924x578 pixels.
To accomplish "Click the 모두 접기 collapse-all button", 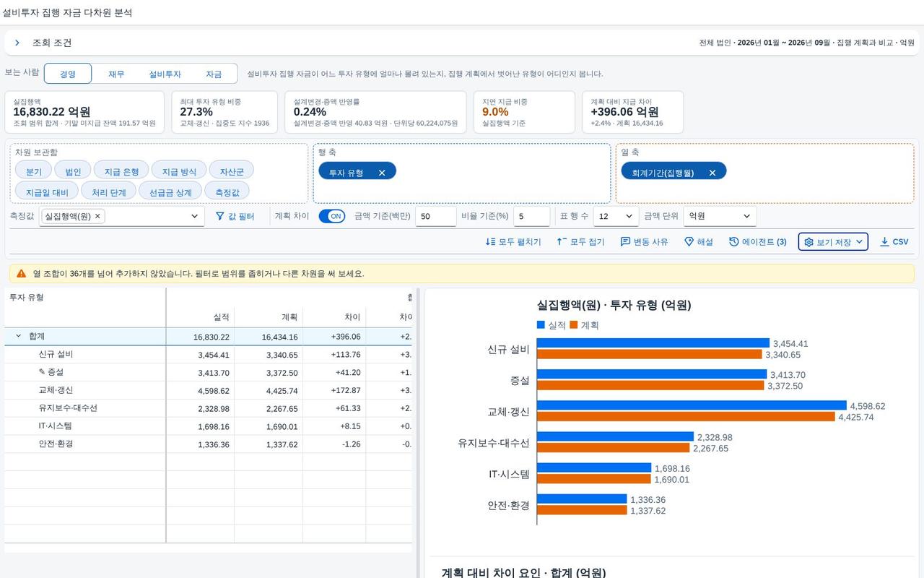I will pyautogui.click(x=580, y=242).
